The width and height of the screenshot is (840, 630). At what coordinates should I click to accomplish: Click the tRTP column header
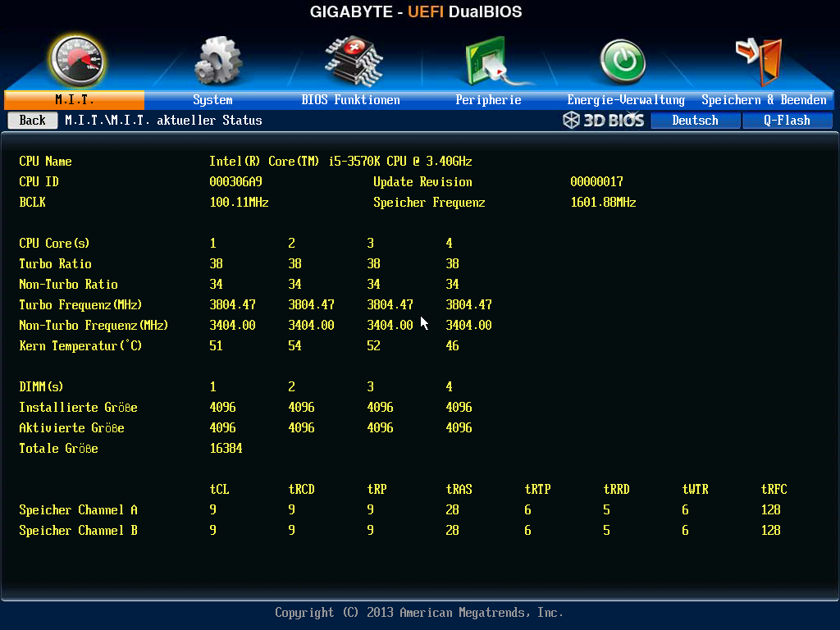[537, 489]
